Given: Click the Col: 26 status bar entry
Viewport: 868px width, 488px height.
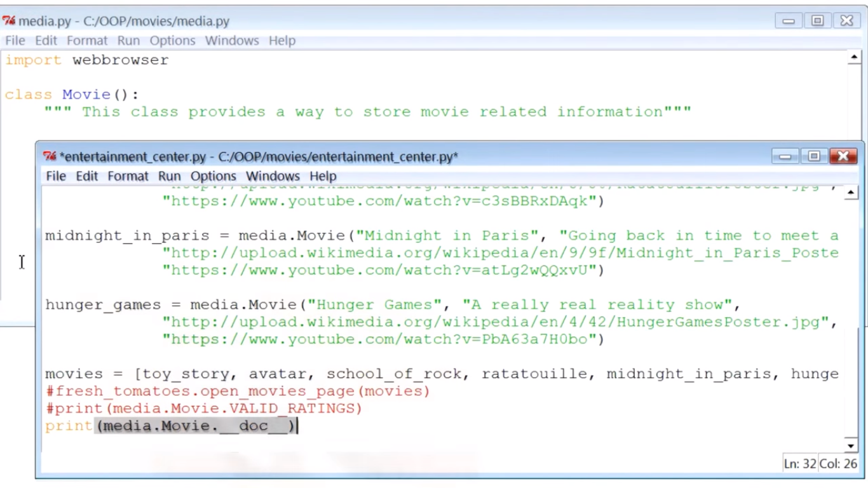Looking at the screenshot, I should click(x=838, y=464).
